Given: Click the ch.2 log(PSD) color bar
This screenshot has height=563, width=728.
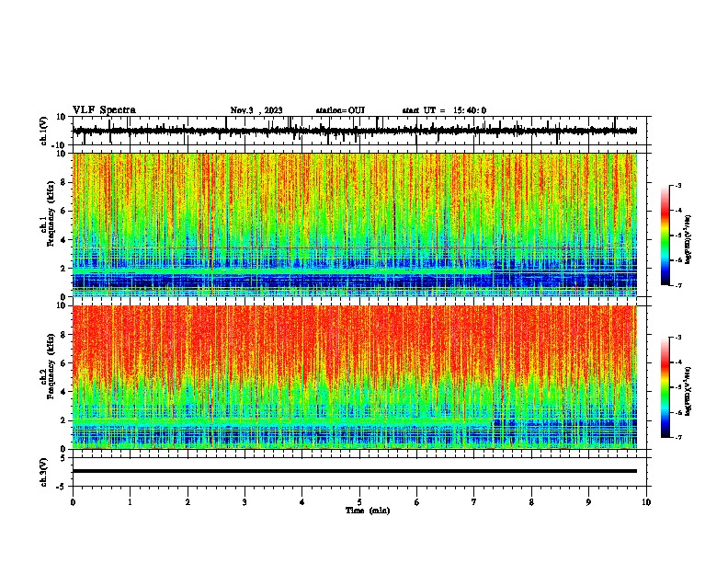Looking at the screenshot, I should point(665,387).
